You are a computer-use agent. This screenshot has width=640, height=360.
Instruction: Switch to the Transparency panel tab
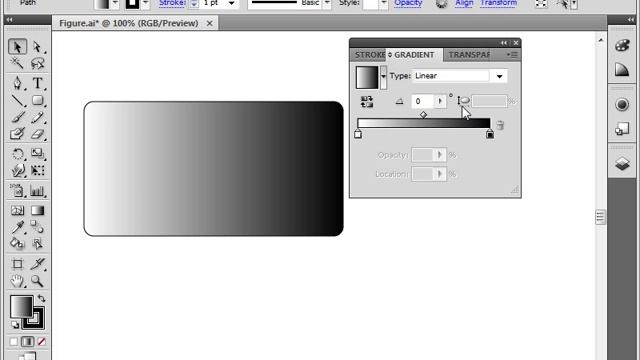pyautogui.click(x=469, y=55)
